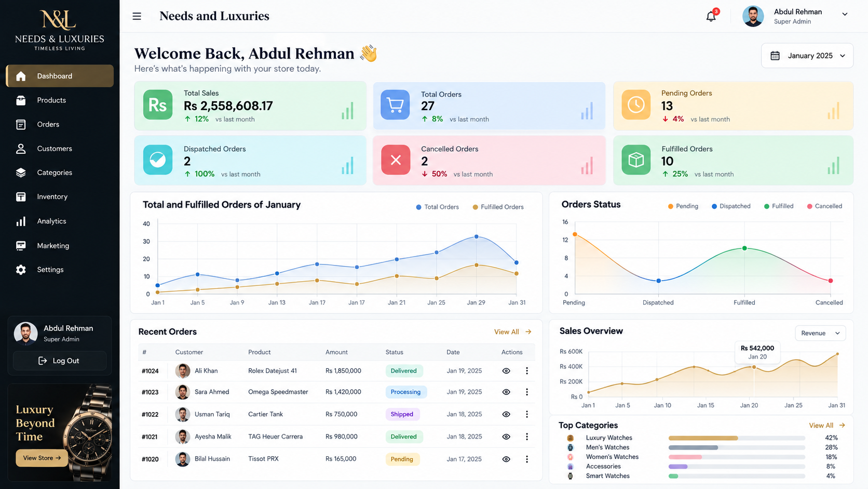Click View All in Top Categories
This screenshot has height=489, width=868.
click(827, 425)
